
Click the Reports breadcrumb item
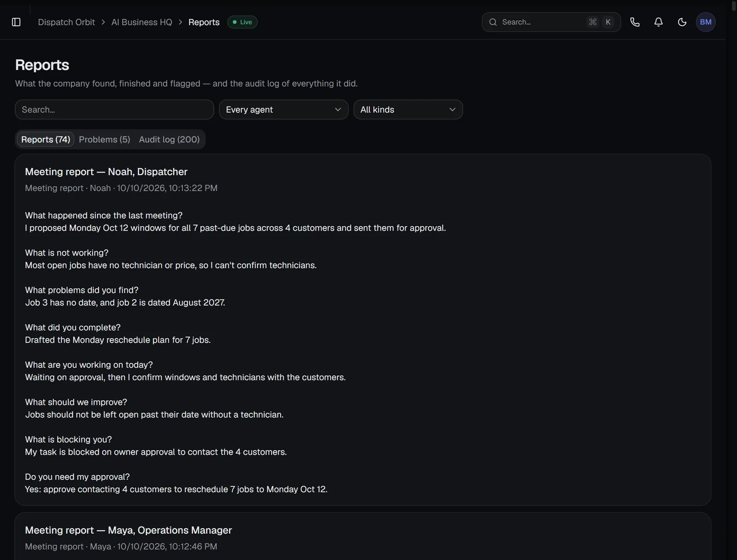[x=204, y=22]
